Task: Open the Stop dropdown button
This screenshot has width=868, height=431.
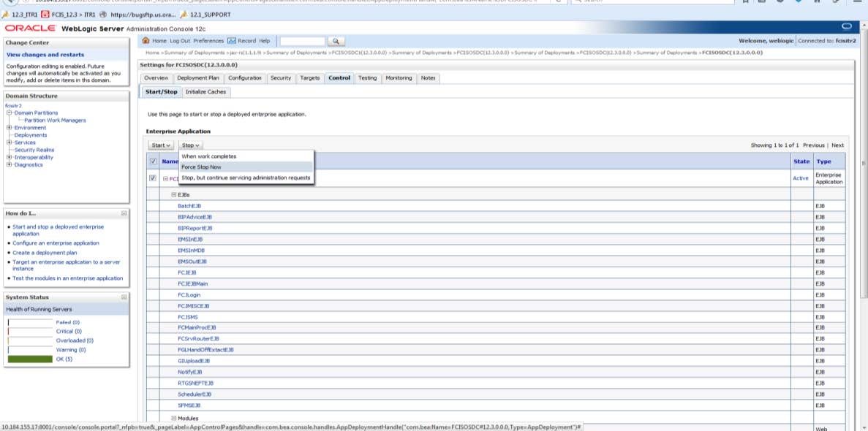Action: pyautogui.click(x=190, y=145)
